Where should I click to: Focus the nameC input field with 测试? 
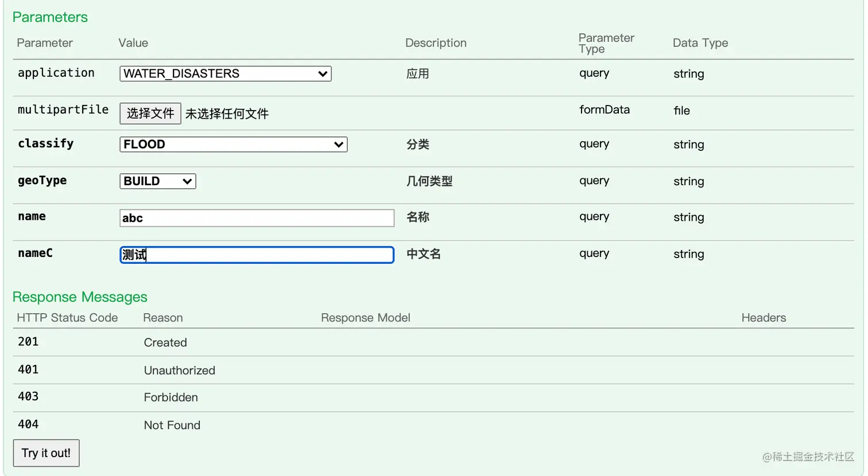257,255
